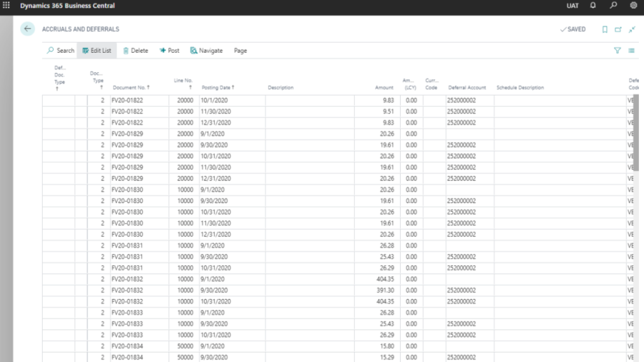The width and height of the screenshot is (644, 362).
Task: Click the notifications bell icon
Action: (x=592, y=6)
